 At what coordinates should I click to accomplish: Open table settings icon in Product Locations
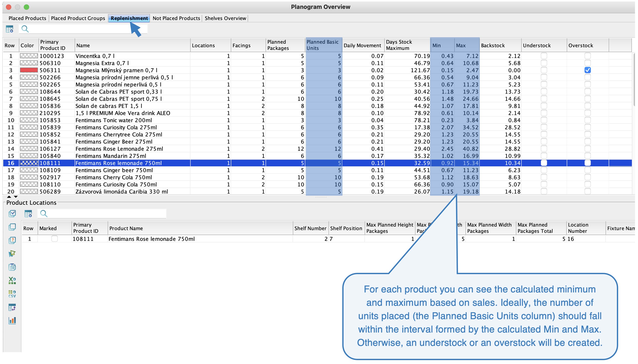point(28,214)
